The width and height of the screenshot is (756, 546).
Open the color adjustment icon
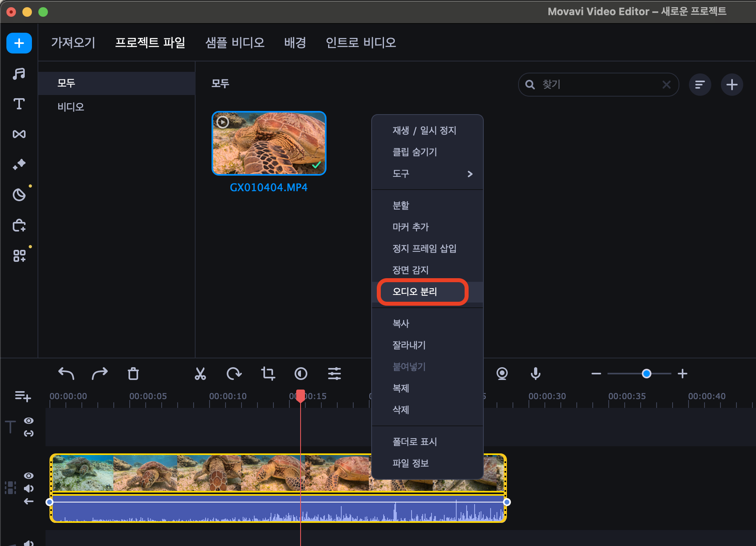point(301,374)
